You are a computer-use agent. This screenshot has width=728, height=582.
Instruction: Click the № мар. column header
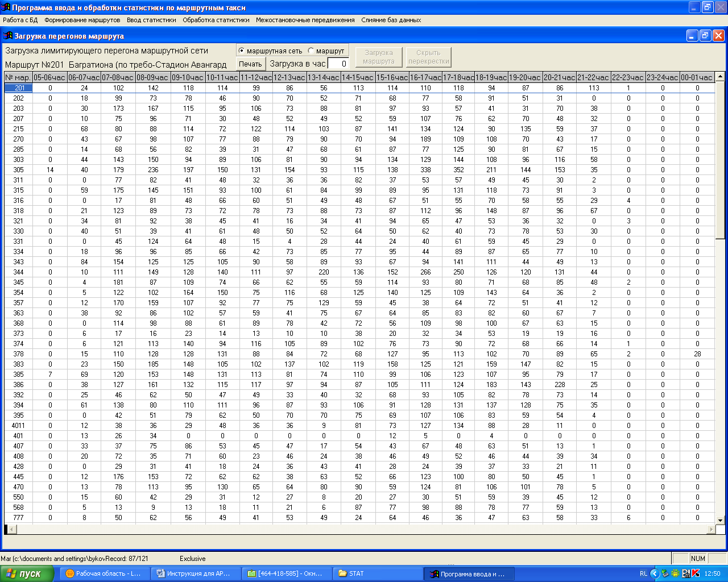coord(18,77)
